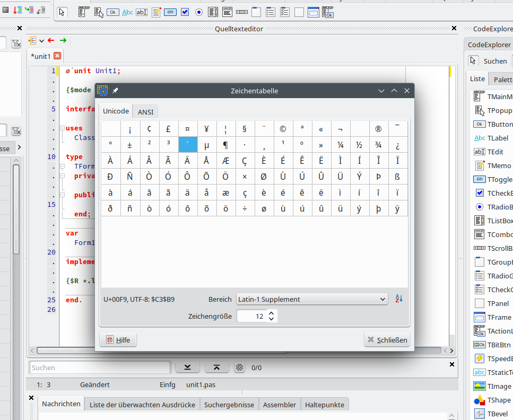The image size is (513, 420).
Task: Pick the TShape component icon
Action: click(479, 400)
